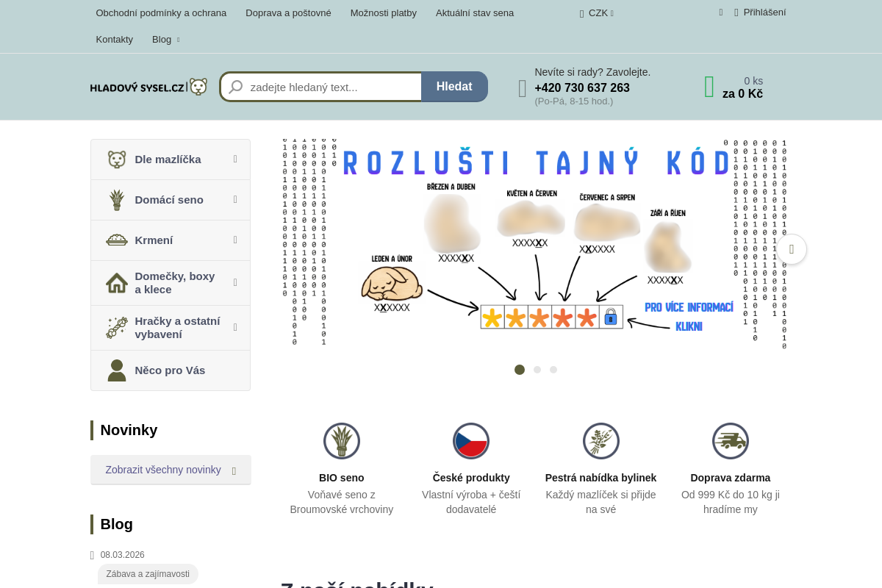Expand Domečky, boxy a klece arrow

(235, 282)
